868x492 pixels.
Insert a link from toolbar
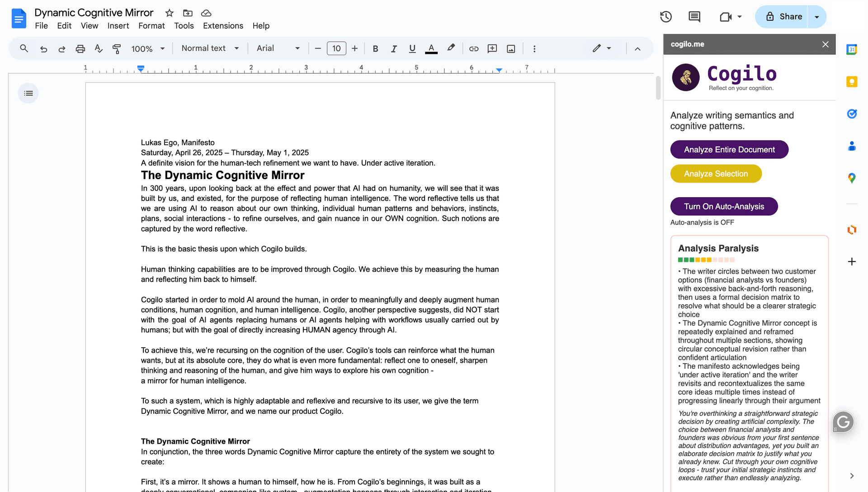coord(474,49)
